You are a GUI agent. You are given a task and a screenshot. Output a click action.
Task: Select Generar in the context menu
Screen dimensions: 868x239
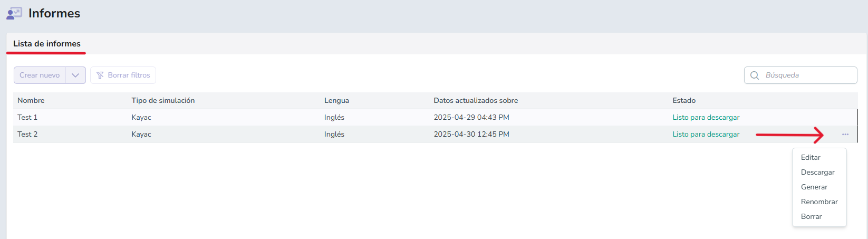[814, 187]
